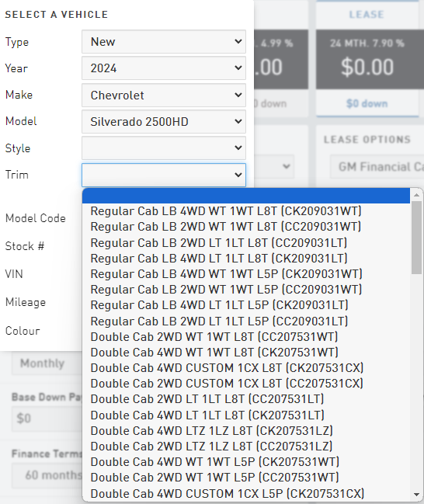Pick Double Cab 4WD CUSTOM 1CX L8T
This screenshot has height=504, width=424.
pos(246,368)
